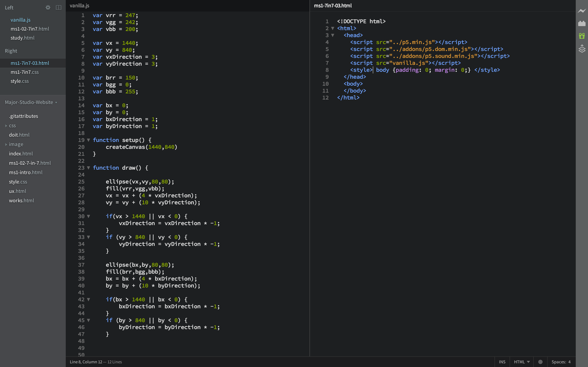588x367 pixels.
Task: Select vanilla.js in Left working files
Action: [20, 20]
